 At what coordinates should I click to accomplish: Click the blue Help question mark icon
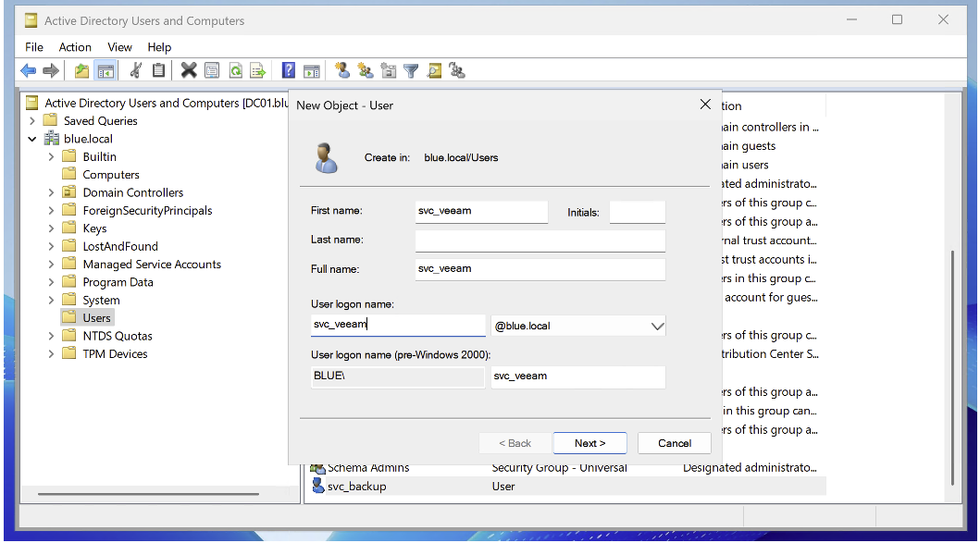tap(289, 70)
